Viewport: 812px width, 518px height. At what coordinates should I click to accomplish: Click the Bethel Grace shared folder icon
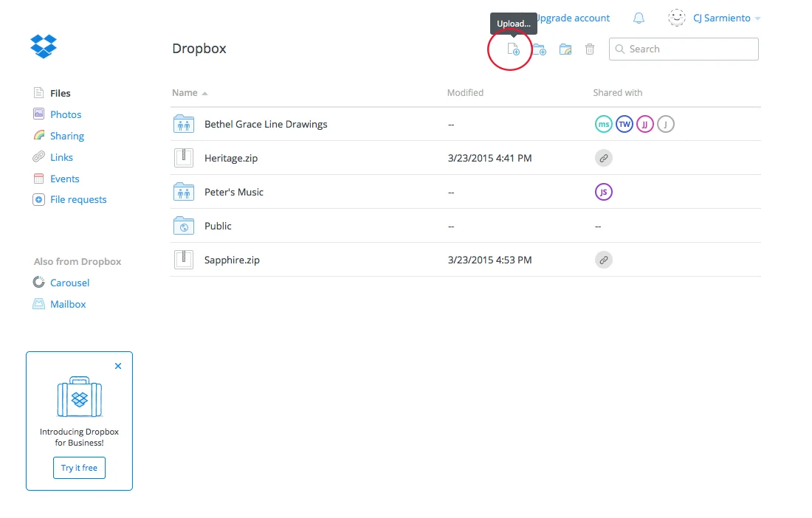pos(183,124)
